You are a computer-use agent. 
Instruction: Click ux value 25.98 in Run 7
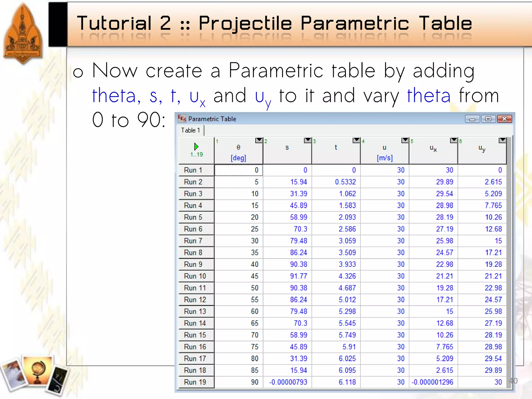pyautogui.click(x=444, y=241)
